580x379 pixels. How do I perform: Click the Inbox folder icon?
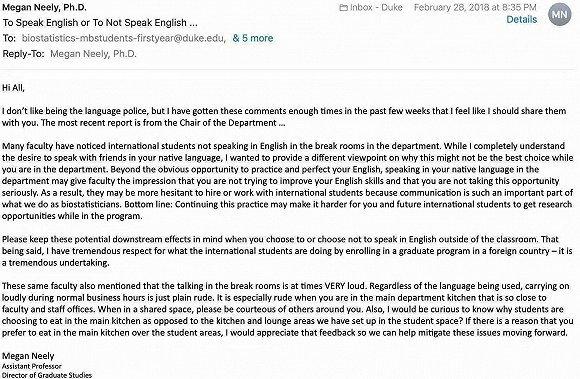tap(343, 7)
